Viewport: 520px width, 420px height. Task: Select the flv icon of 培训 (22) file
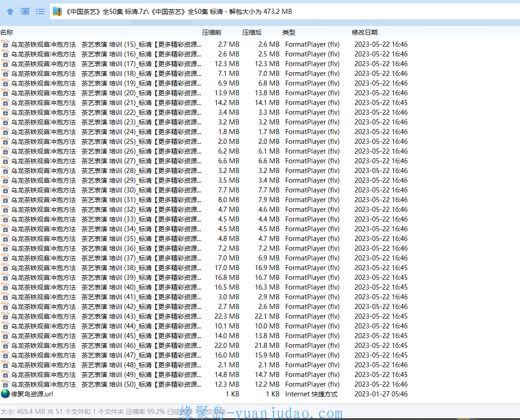5,112
